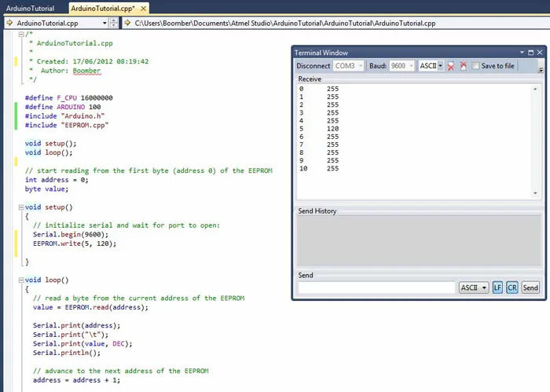Click the 'int address = 0;' line
Screen dimensions: 550x392
pos(57,180)
